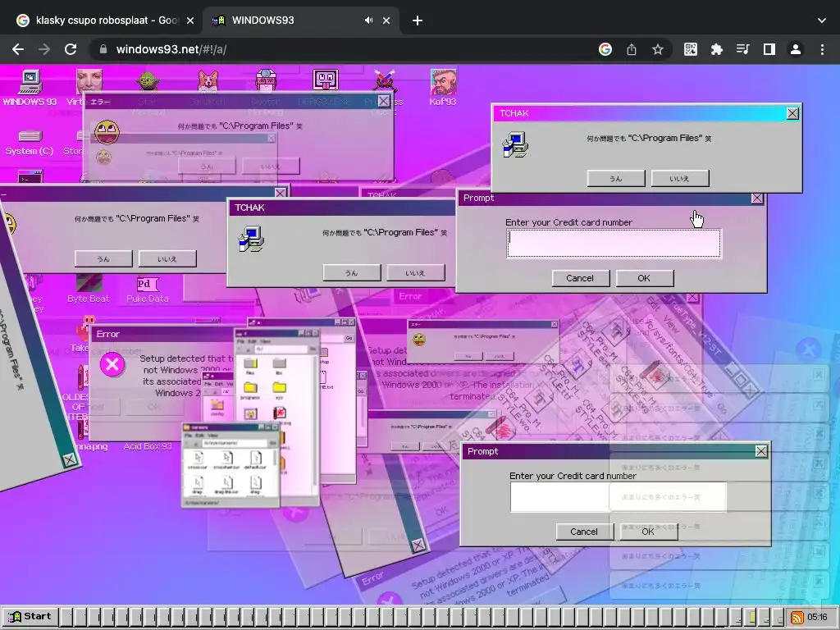Click うん in the middle TCHAK dialog
Screen dimensions: 840x630
tap(351, 272)
